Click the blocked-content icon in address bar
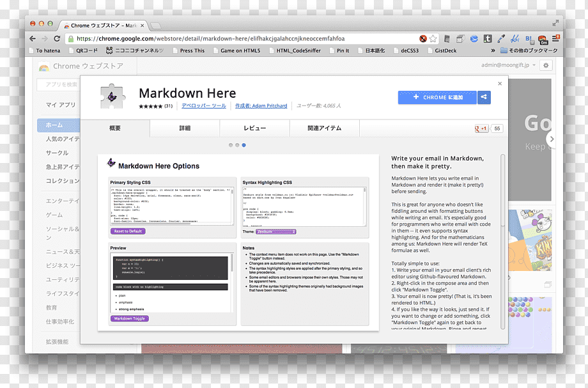Screen dimensions: 588x388 coord(423,38)
